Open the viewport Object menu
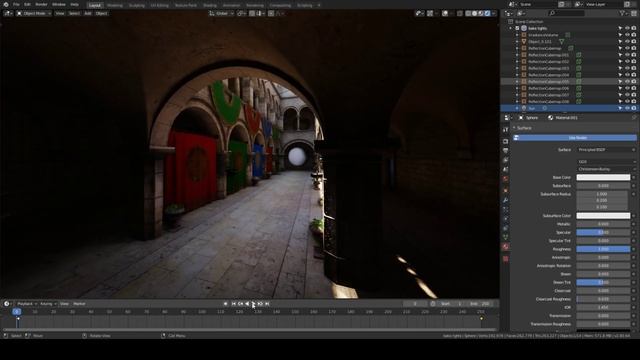This screenshot has height=360, width=640. click(101, 13)
